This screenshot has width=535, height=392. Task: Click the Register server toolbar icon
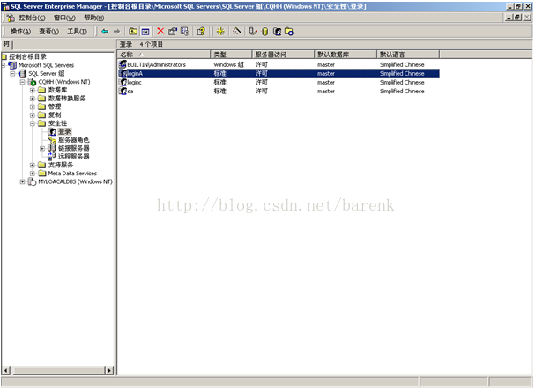(x=252, y=32)
